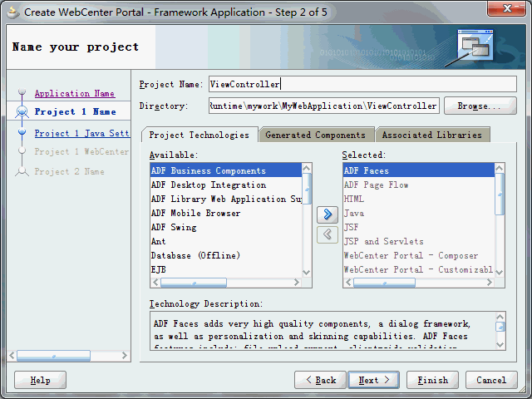532x399 pixels.
Task: Go to the Application Name step link
Action: (x=75, y=93)
